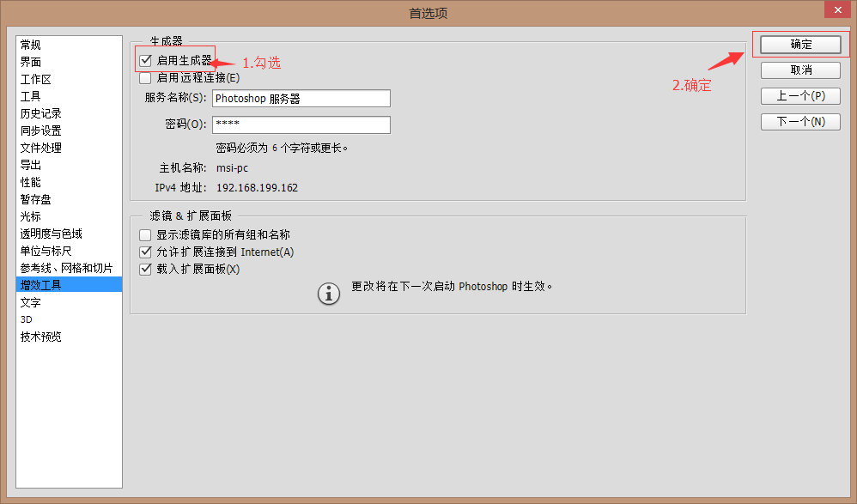Click the 服务名称 input field
Viewport: 857px width, 504px height.
pyautogui.click(x=301, y=99)
